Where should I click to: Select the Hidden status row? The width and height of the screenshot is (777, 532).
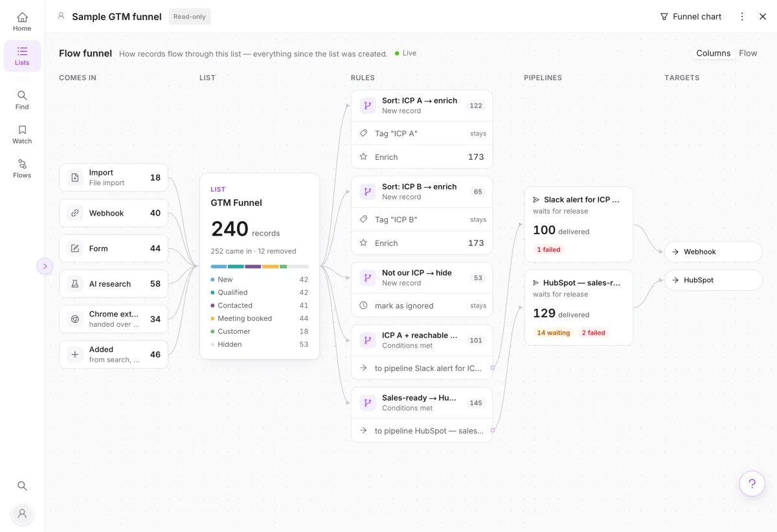click(x=260, y=344)
